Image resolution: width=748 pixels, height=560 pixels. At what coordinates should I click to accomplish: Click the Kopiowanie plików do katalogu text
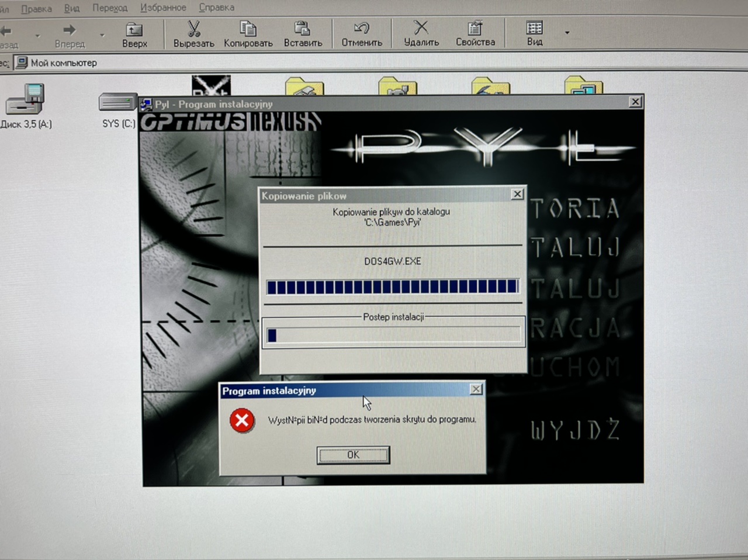pyautogui.click(x=392, y=212)
